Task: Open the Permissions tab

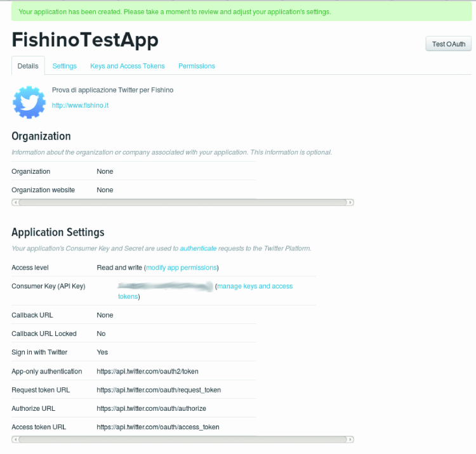Action: point(197,66)
